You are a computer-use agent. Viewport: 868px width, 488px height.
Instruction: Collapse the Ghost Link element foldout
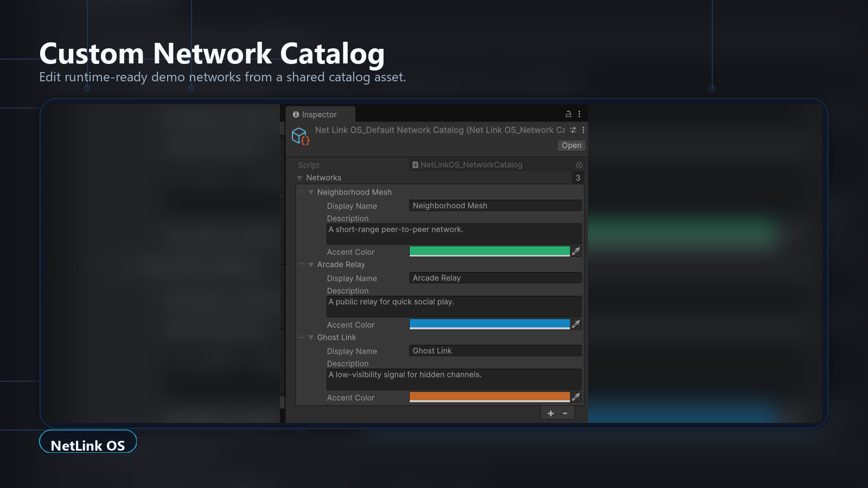[311, 337]
